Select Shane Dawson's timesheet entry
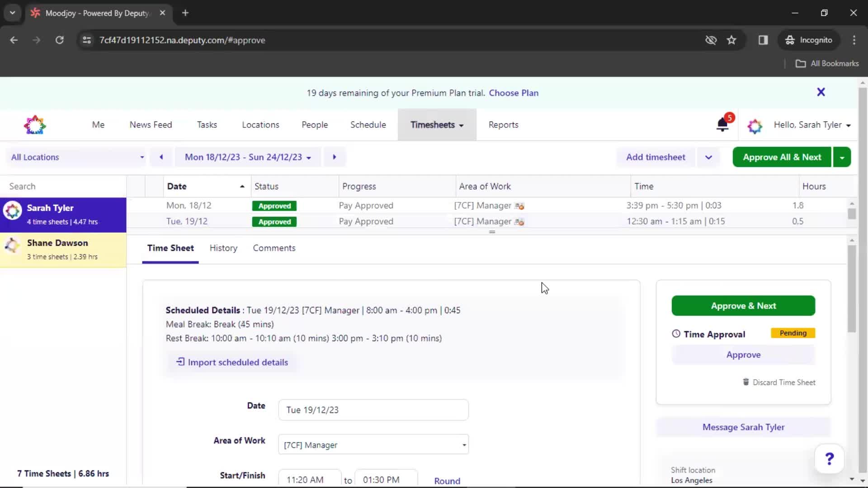The image size is (868, 488). click(63, 249)
